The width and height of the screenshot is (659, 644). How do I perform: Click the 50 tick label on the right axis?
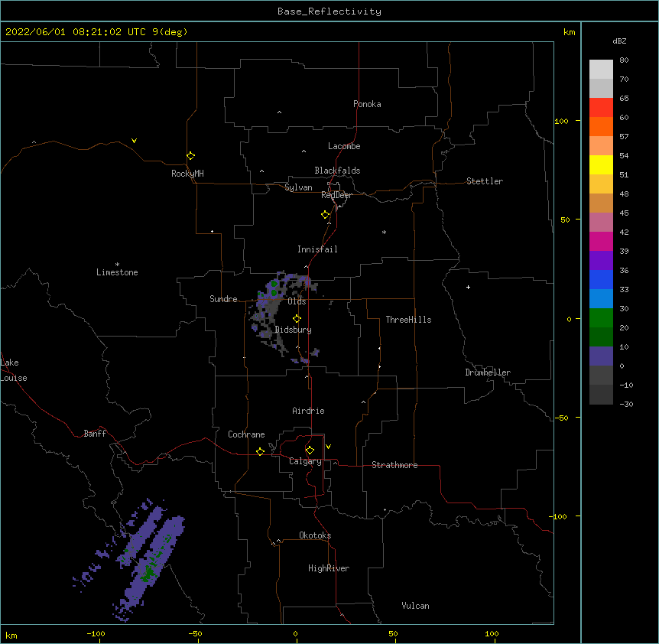click(565, 220)
